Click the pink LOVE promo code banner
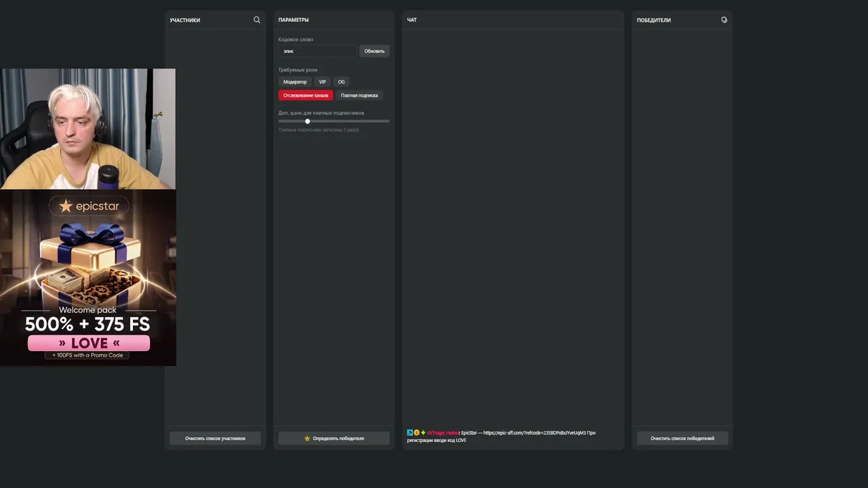 click(x=89, y=343)
